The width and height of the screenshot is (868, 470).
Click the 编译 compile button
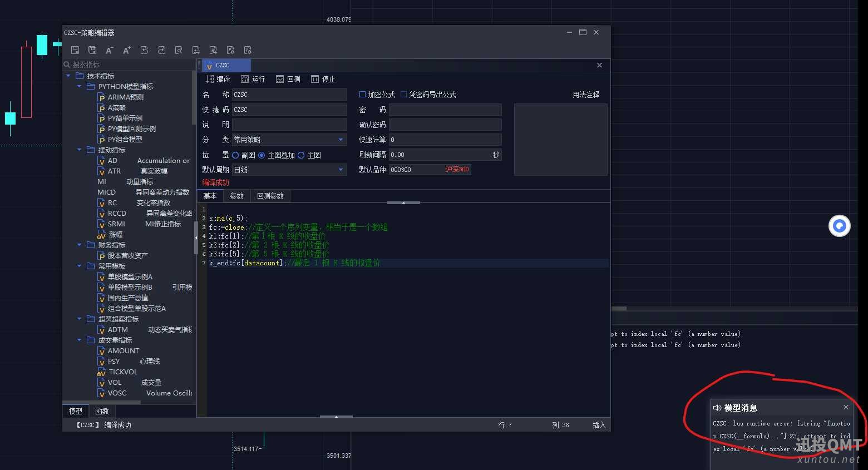218,79
